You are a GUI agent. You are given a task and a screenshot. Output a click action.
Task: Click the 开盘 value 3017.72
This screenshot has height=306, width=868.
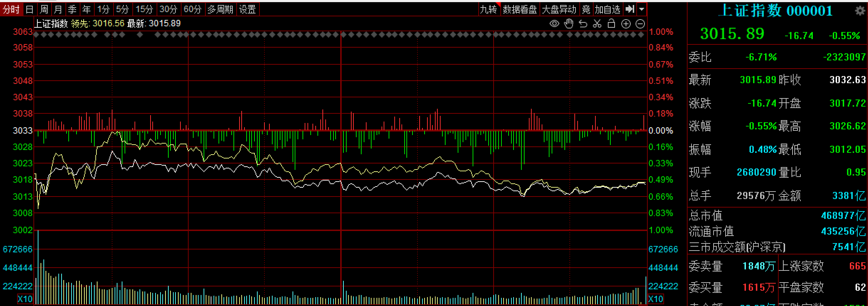pos(848,103)
